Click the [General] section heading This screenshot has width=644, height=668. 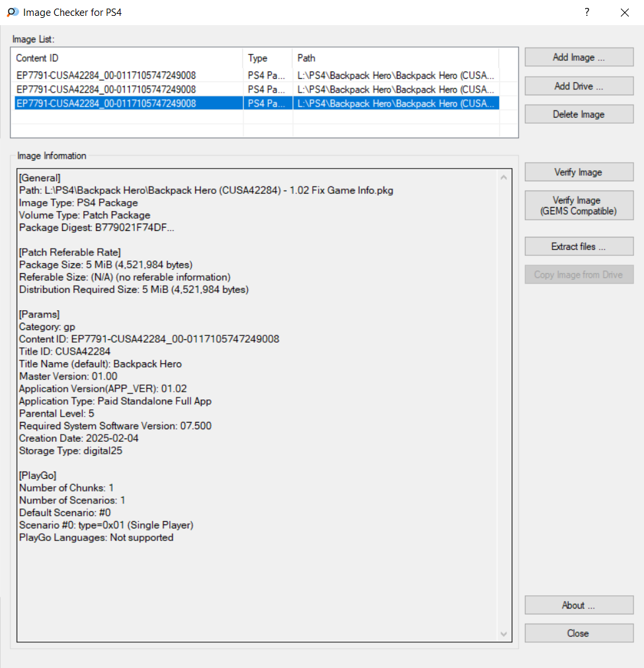[x=40, y=178]
